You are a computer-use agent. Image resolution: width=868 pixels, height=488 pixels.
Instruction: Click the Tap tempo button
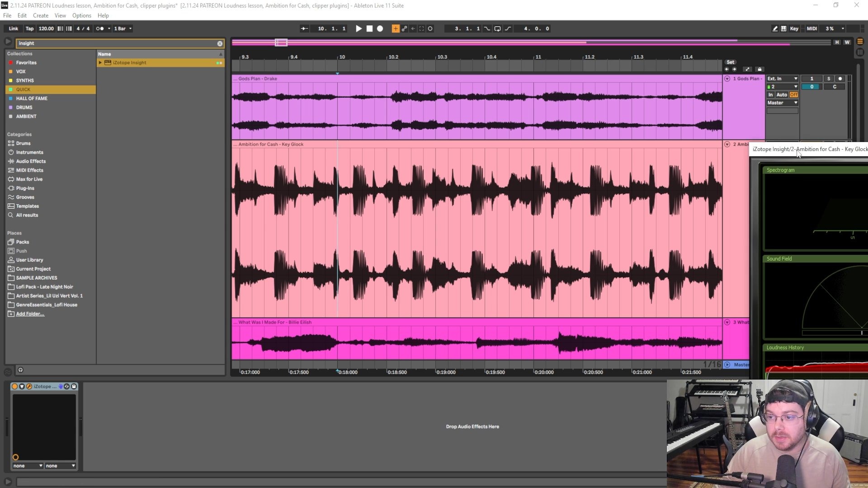point(29,28)
